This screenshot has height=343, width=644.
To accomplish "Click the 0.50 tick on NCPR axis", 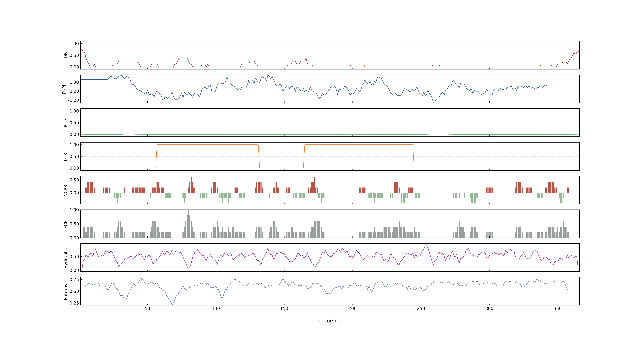I will pyautogui.click(x=74, y=180).
